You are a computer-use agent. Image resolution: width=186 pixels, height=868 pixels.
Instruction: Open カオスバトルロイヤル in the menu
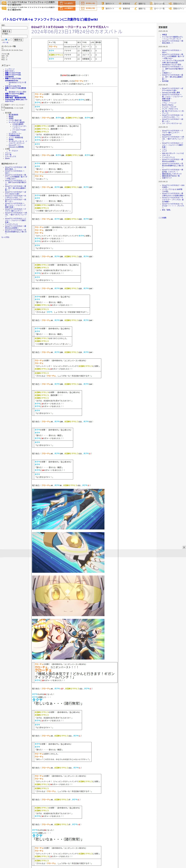point(13,86)
